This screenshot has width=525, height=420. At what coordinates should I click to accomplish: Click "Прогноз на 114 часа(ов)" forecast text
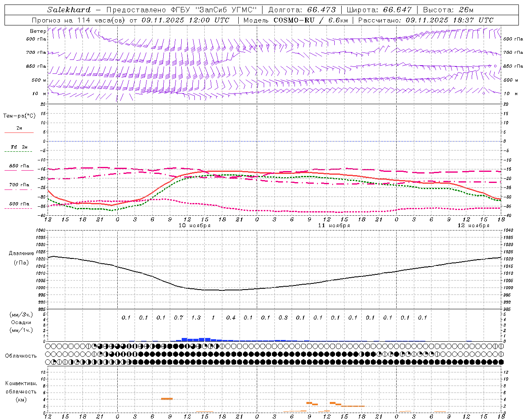[x=79, y=20]
